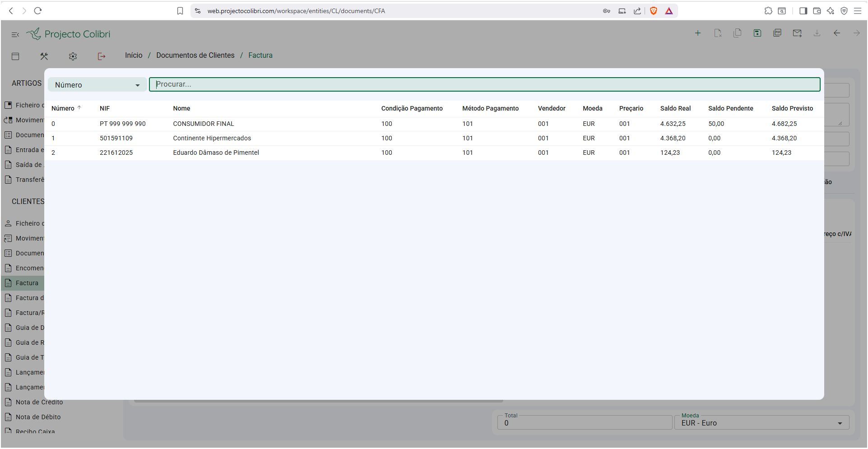Click the previous record arrow icon
Image resolution: width=868 pixels, height=449 pixels.
pos(837,33)
